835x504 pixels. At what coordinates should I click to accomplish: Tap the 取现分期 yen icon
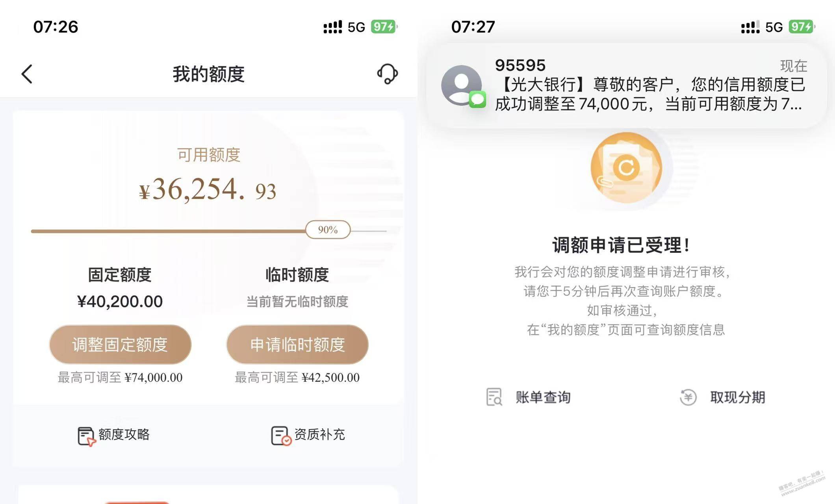click(x=688, y=397)
